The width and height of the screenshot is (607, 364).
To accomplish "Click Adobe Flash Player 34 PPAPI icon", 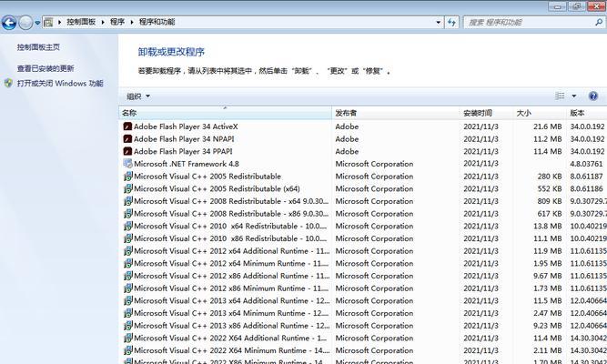I will [x=127, y=151].
